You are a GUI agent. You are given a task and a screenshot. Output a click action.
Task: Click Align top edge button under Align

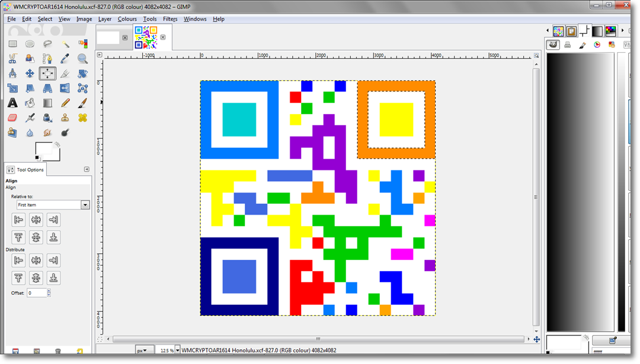point(18,237)
